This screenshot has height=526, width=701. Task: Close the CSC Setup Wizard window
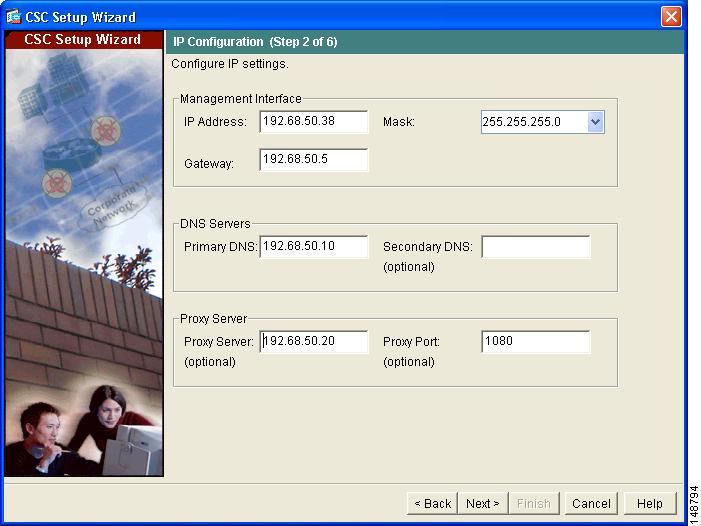[671, 17]
